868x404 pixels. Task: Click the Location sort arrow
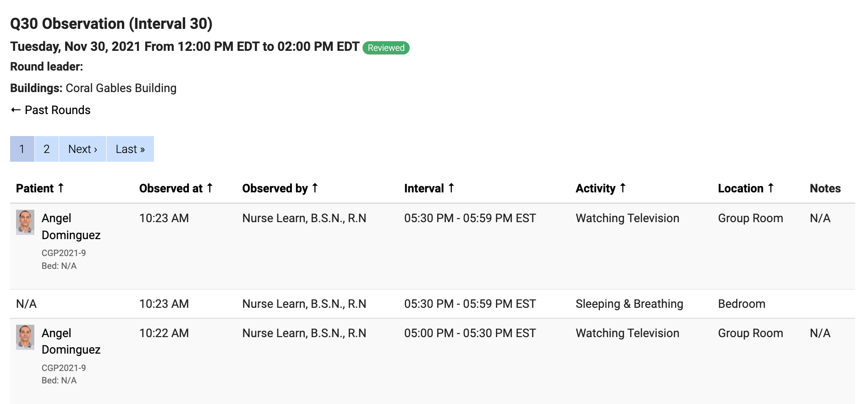coord(770,188)
